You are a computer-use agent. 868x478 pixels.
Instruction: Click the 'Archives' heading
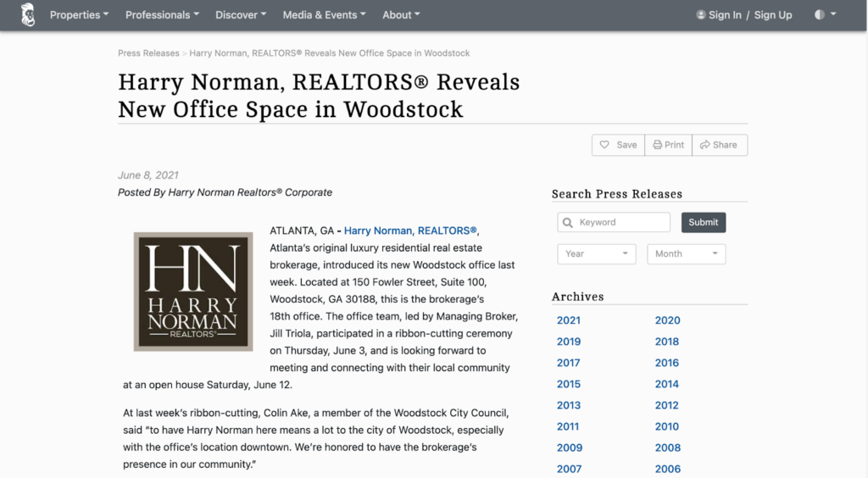[577, 297]
